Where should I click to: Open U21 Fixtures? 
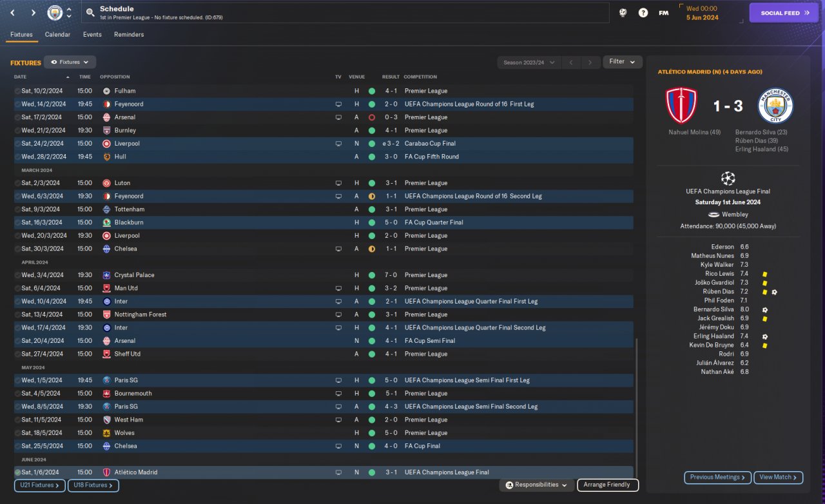point(39,485)
